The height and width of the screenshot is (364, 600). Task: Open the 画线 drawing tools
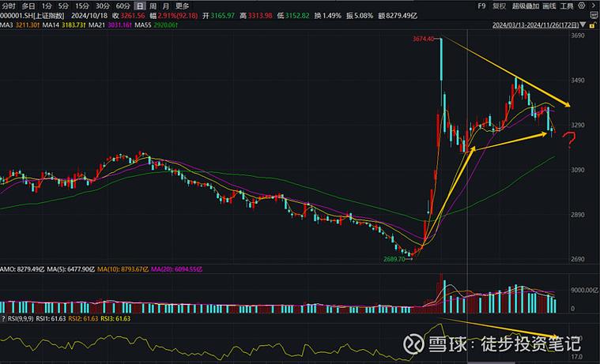click(549, 6)
